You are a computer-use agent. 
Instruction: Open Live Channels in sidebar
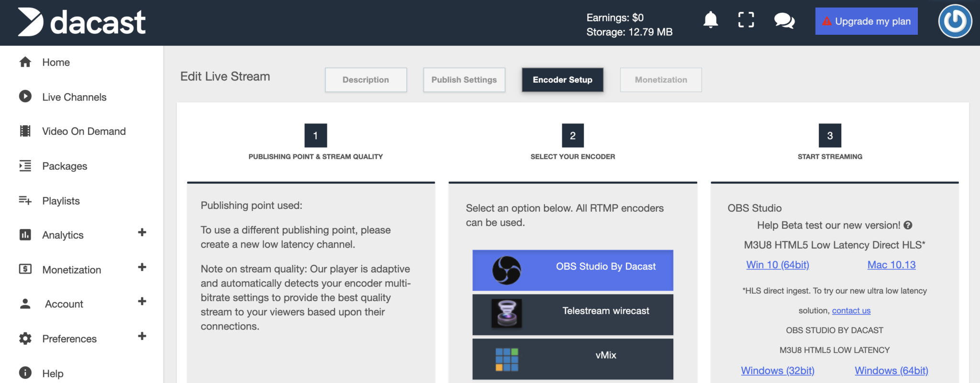[74, 97]
